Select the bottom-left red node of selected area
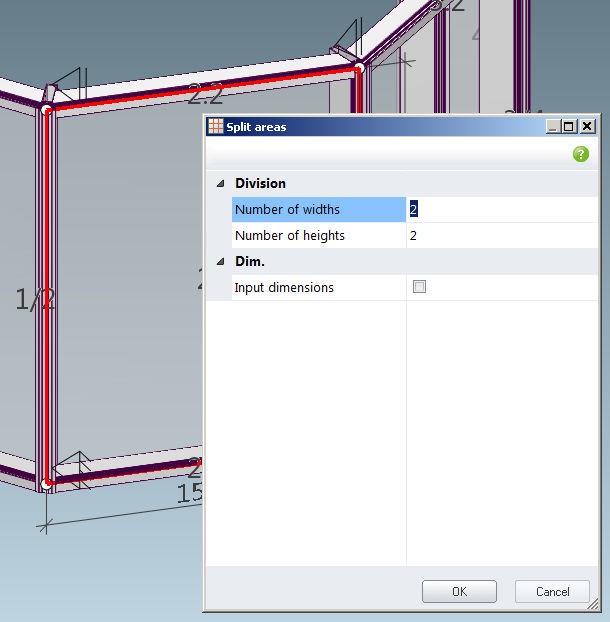This screenshot has width=610, height=622. pos(47,483)
